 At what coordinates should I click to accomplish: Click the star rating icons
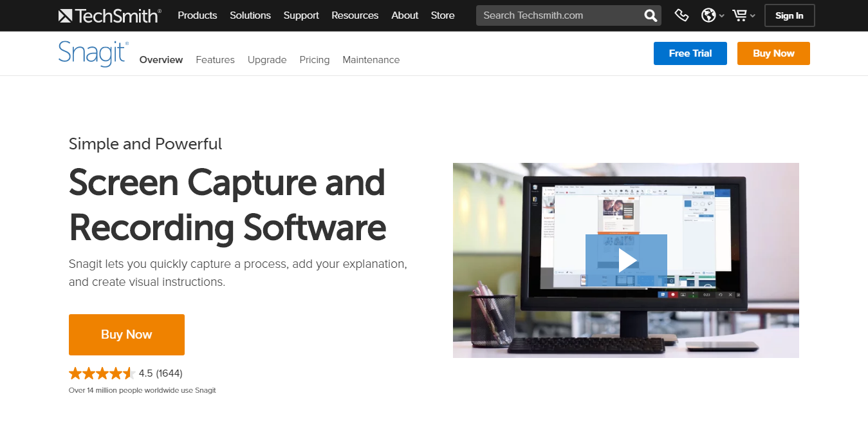[x=101, y=373]
